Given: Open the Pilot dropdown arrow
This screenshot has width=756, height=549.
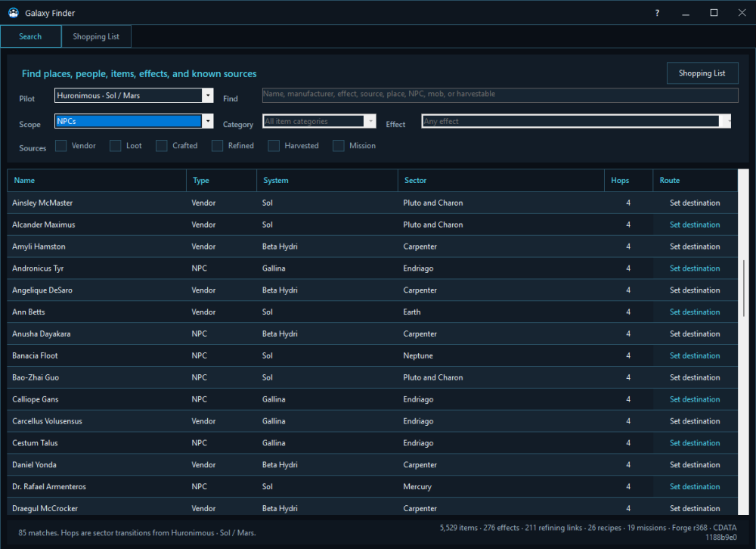Looking at the screenshot, I should click(x=208, y=95).
